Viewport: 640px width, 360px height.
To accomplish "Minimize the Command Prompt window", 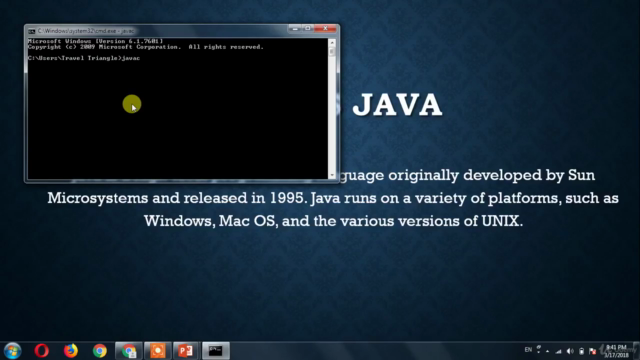I will click(x=295, y=29).
